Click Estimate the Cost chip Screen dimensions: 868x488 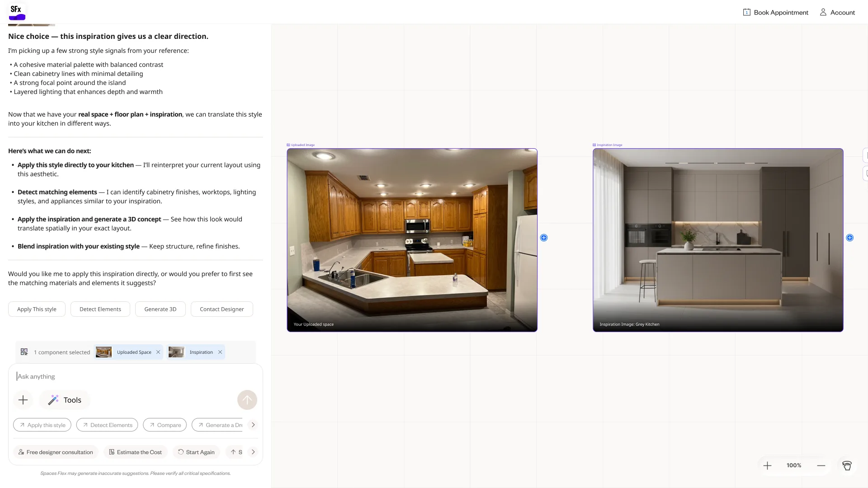(x=136, y=452)
